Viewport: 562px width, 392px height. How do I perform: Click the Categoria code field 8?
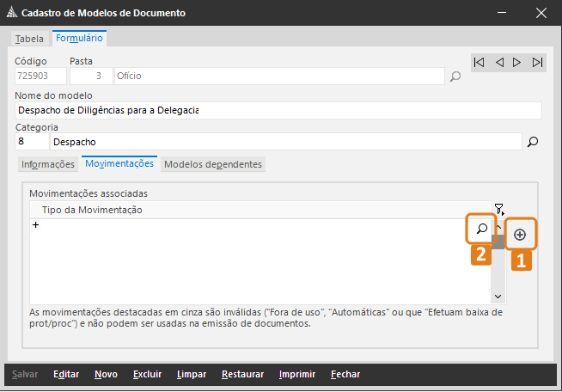click(x=32, y=142)
